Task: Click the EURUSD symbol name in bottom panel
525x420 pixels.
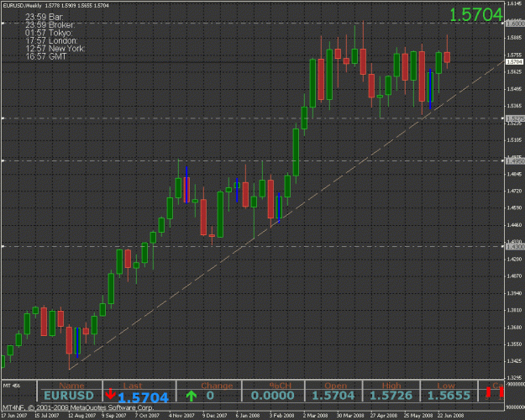Action: click(x=69, y=396)
